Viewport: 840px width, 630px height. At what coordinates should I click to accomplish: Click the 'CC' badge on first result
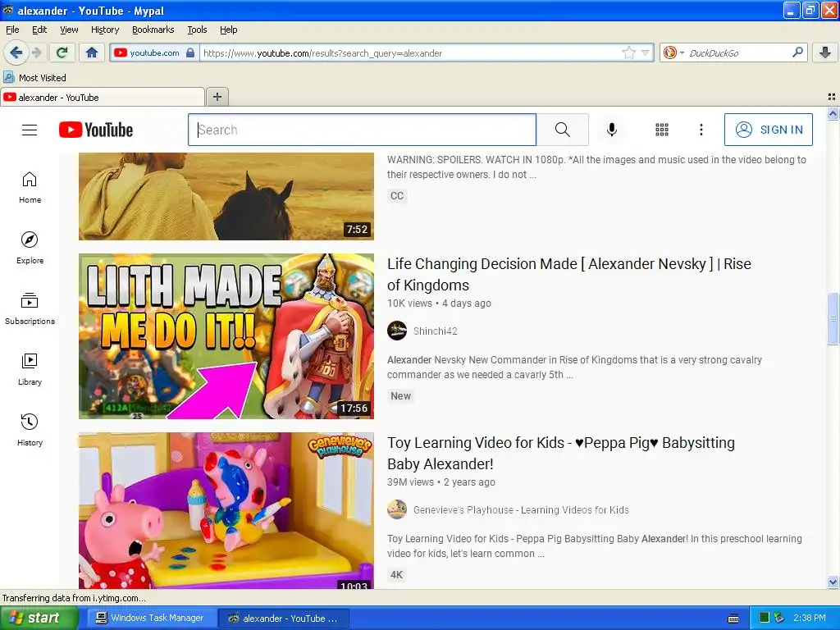397,195
